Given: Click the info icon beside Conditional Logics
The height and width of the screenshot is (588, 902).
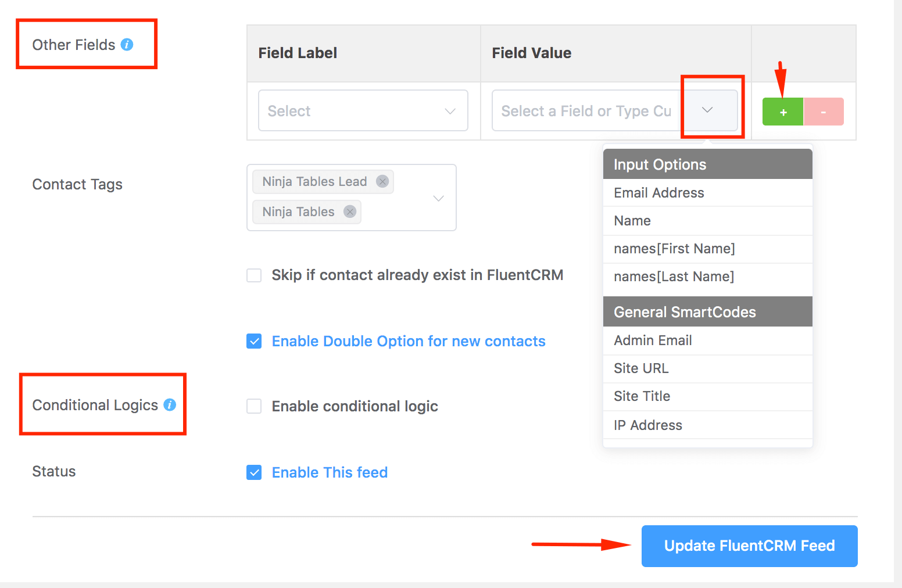Looking at the screenshot, I should (169, 405).
